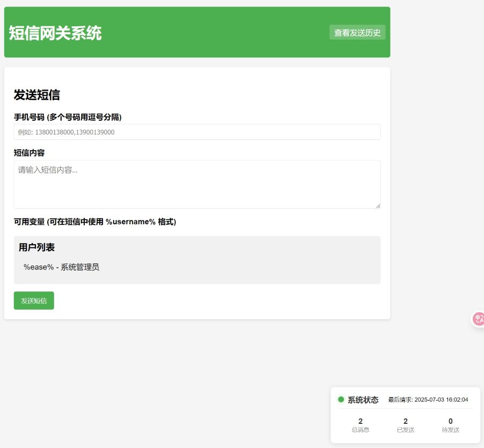Click the 最后请求 timestamp
Viewport: 484px width, 448px height.
pyautogui.click(x=428, y=400)
